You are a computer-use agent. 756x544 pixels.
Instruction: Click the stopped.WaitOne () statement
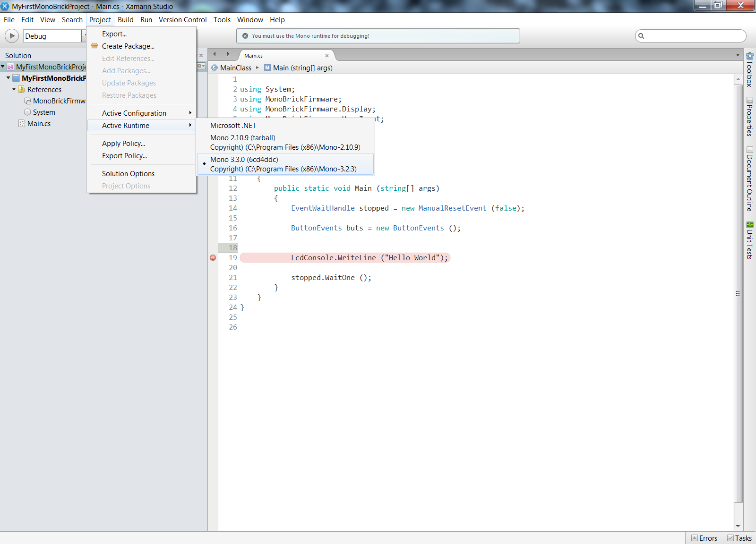[x=331, y=278]
